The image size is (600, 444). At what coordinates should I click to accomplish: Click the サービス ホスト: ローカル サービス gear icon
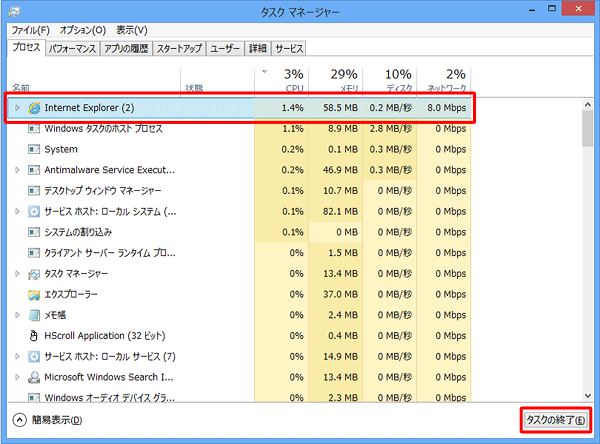(34, 357)
